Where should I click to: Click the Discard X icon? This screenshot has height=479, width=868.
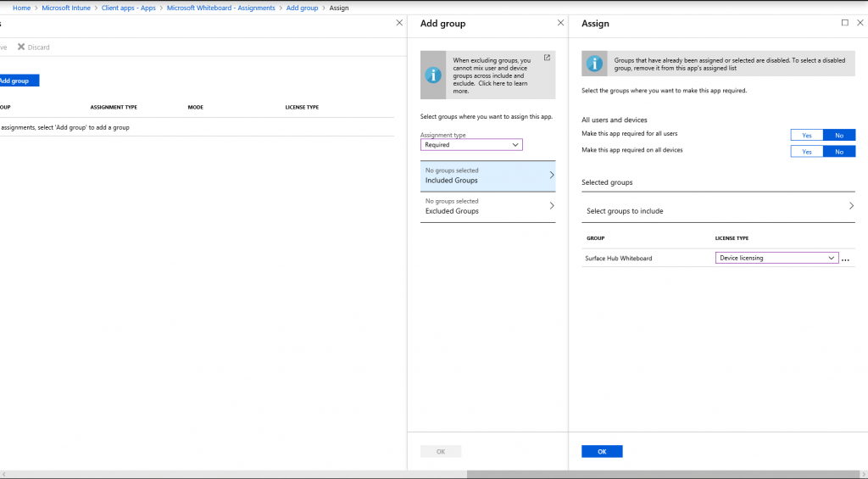pyautogui.click(x=21, y=47)
